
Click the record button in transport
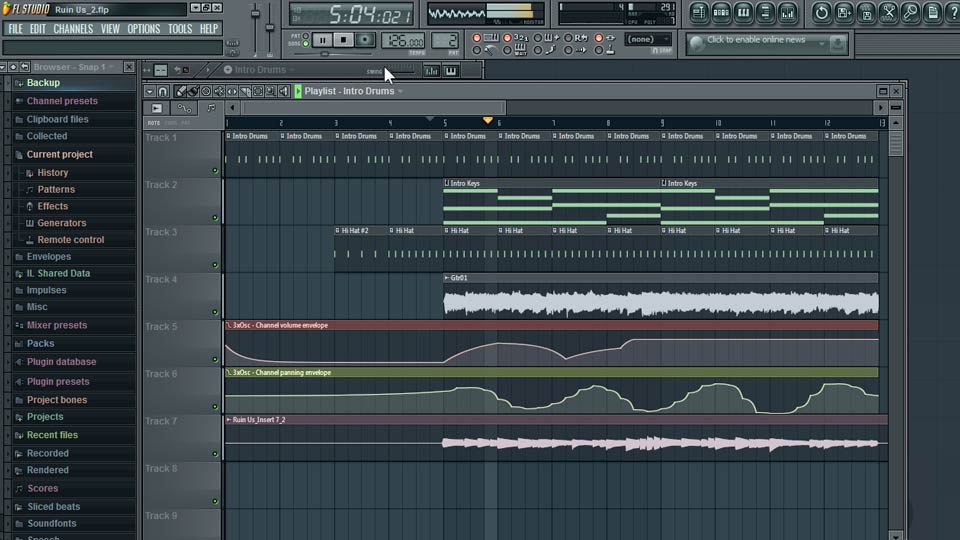(x=365, y=40)
